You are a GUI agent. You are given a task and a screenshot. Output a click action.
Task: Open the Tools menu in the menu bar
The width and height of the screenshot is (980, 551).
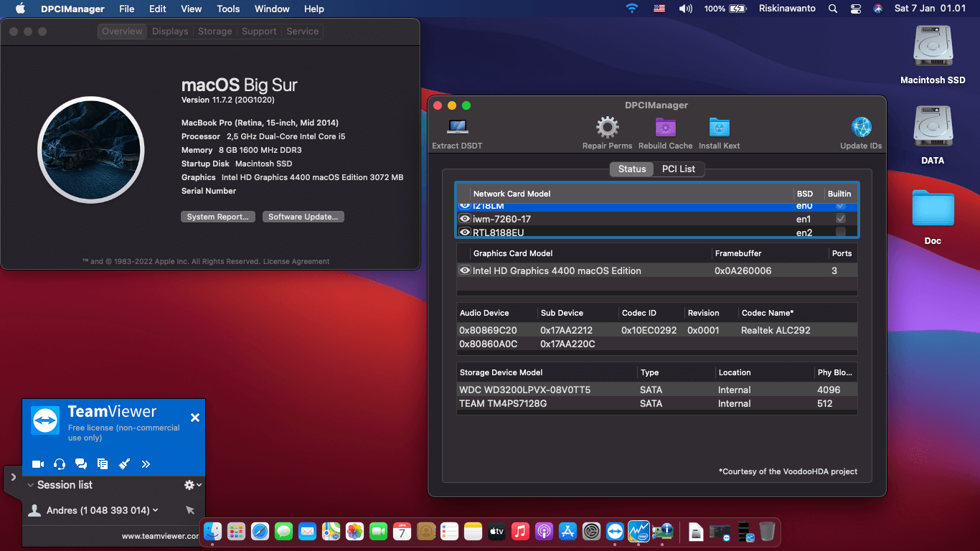point(228,9)
